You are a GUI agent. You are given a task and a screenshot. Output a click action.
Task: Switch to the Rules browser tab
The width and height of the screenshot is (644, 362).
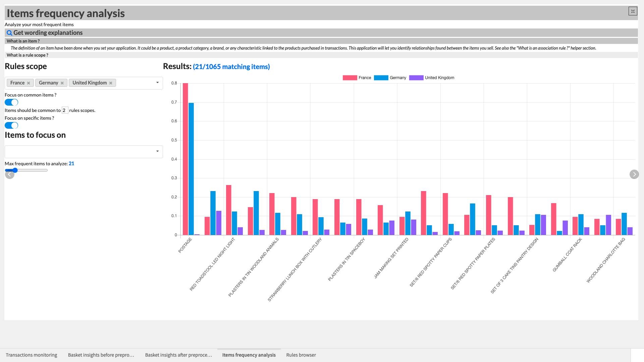tap(301, 355)
